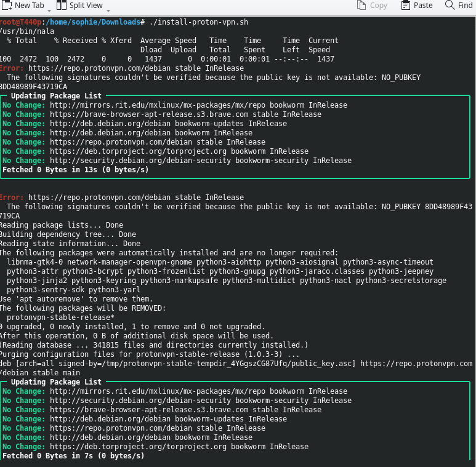This screenshot has height=467, width=476.
Task: Click the 'Dload' column label
Action: tap(151, 50)
